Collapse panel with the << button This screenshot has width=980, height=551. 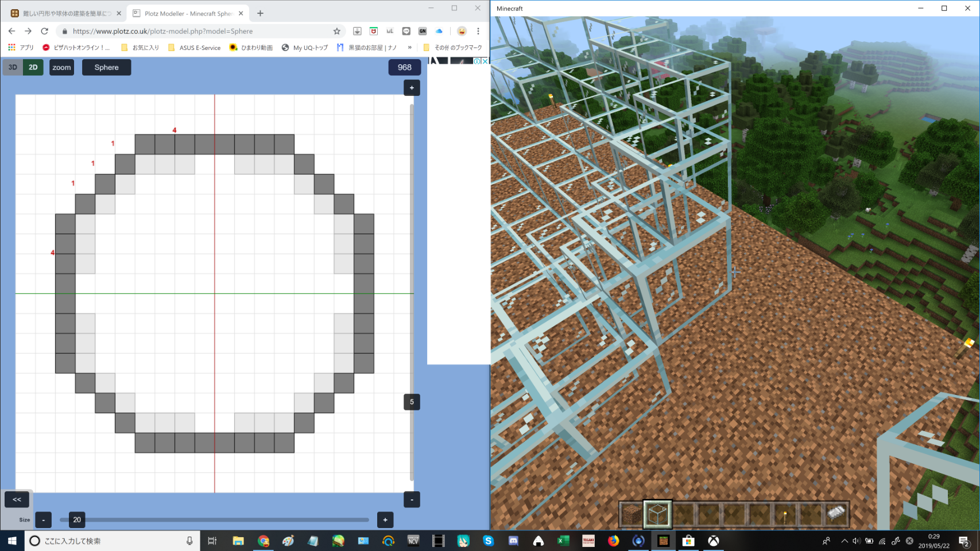[x=17, y=499]
